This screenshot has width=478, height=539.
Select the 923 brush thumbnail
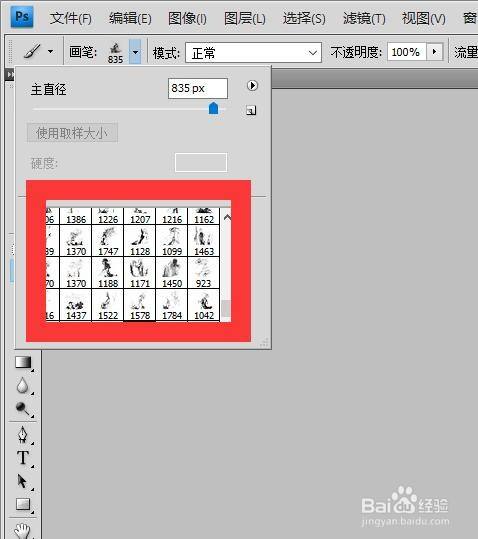tap(204, 273)
